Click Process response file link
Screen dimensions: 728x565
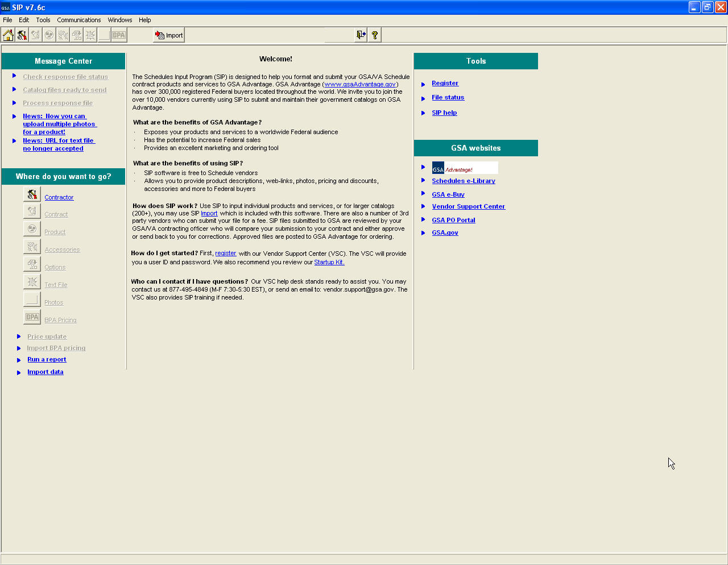(58, 103)
